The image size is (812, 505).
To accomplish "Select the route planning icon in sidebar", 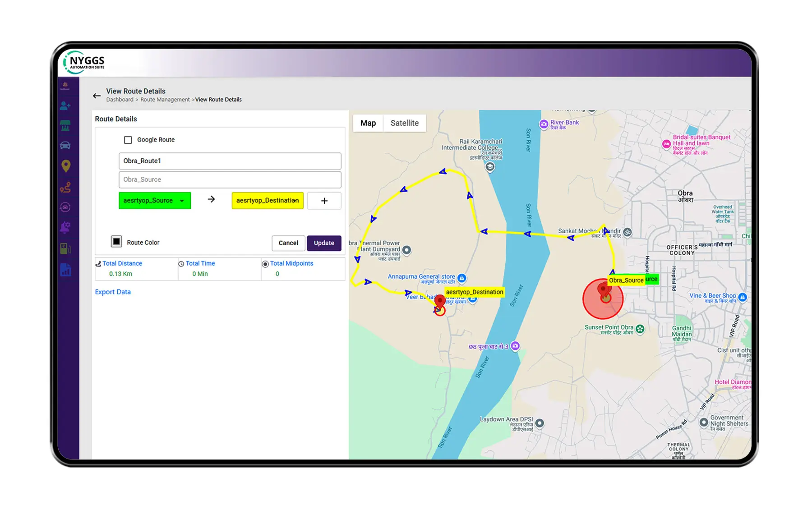I will tap(65, 186).
